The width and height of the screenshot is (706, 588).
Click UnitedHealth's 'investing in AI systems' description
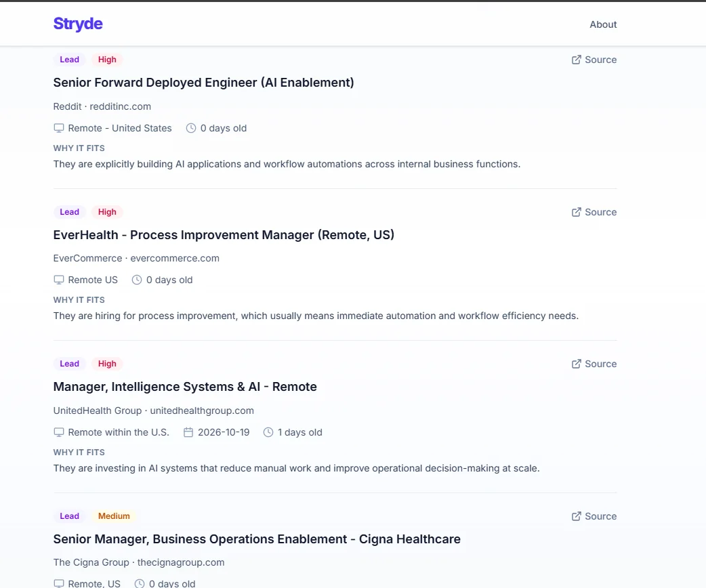[296, 468]
